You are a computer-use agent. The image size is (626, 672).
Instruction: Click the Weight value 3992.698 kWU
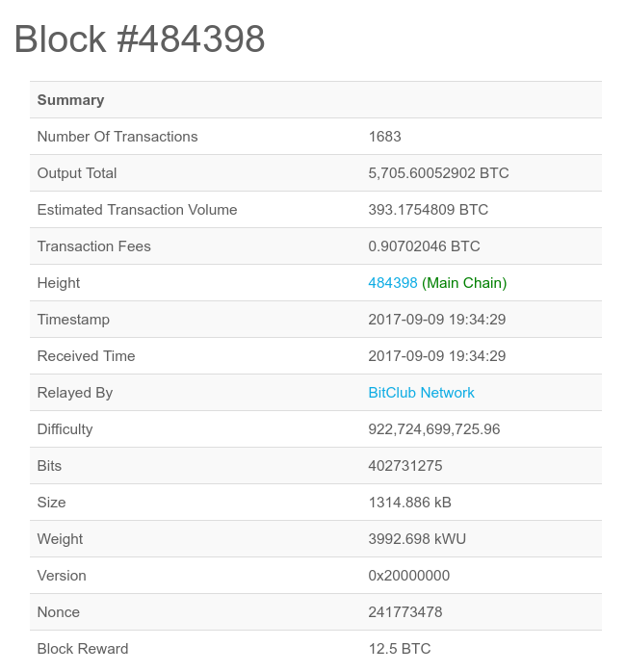click(x=417, y=539)
